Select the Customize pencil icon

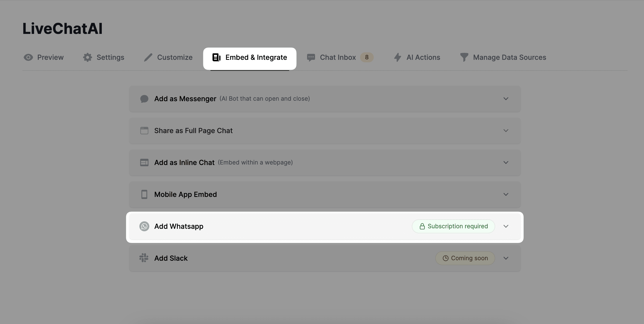click(148, 57)
